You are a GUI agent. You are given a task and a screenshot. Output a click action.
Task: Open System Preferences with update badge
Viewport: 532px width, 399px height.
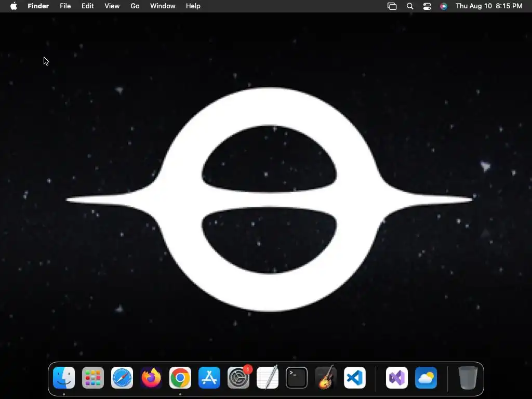[x=238, y=378]
